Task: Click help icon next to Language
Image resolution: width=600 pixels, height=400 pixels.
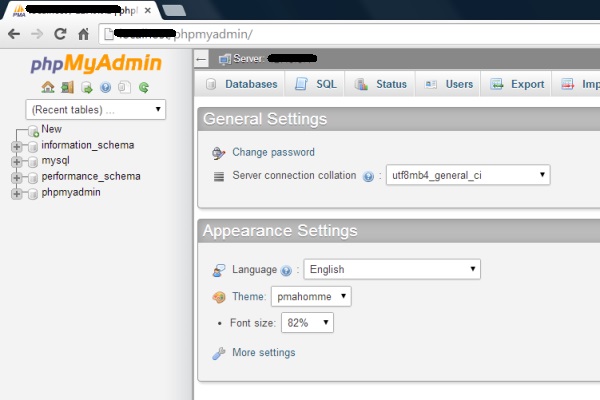Action: coord(286,271)
